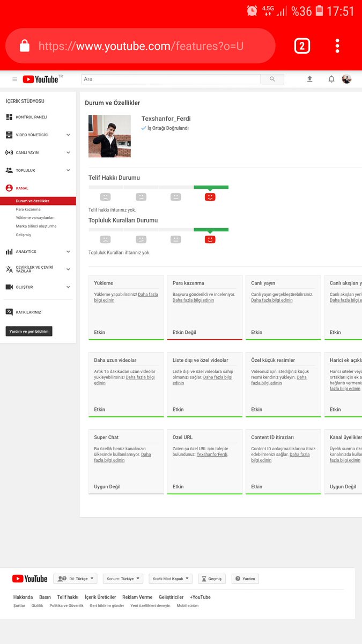The height and width of the screenshot is (644, 362).
Task: Select Gelişmiş in the sidebar
Action: click(24, 235)
